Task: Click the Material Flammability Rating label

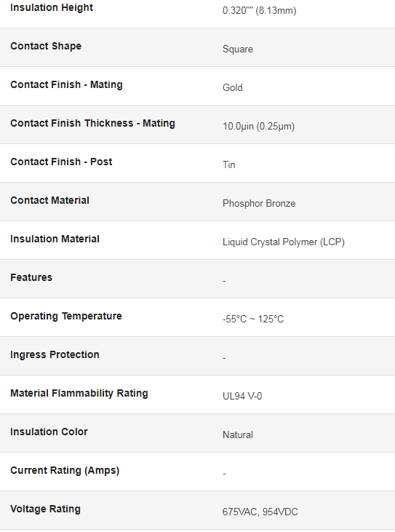Action: 79,393
